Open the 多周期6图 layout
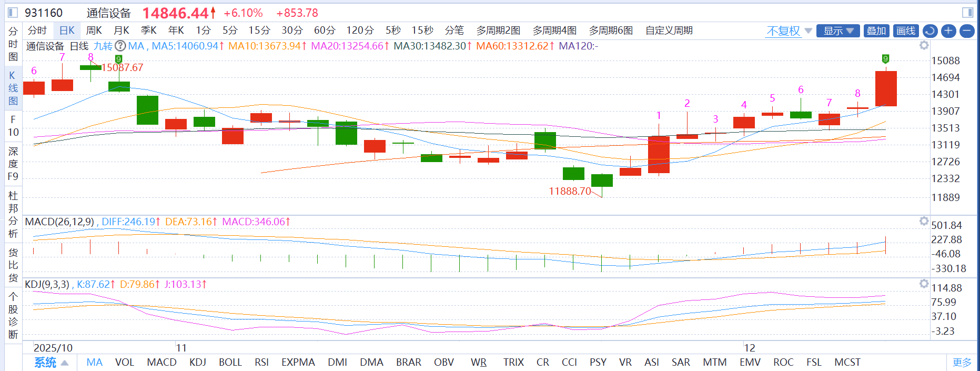 click(x=611, y=31)
